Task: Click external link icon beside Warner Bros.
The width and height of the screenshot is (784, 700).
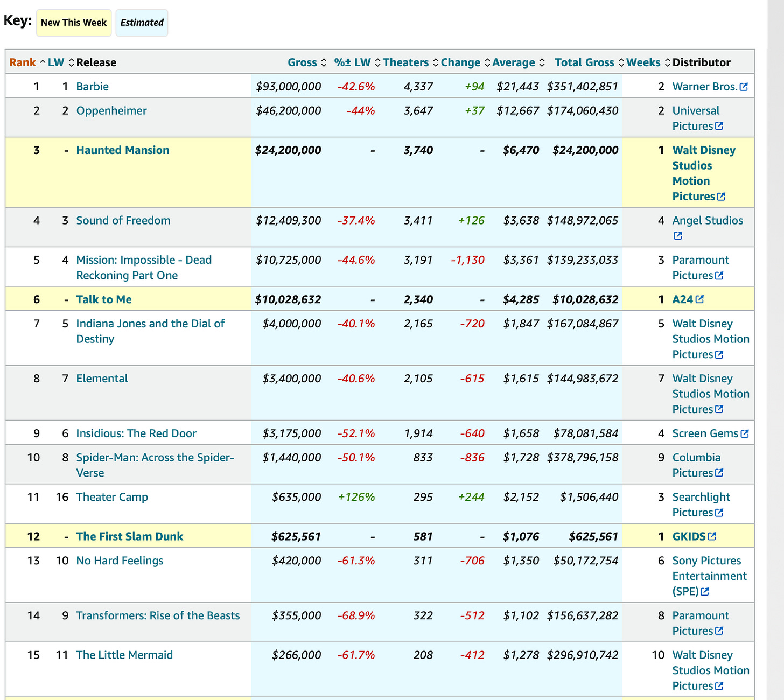Action: [x=744, y=87]
